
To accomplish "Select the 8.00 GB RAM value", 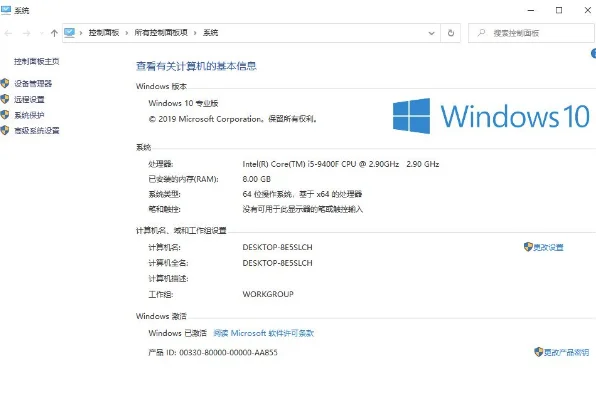I will [x=257, y=179].
